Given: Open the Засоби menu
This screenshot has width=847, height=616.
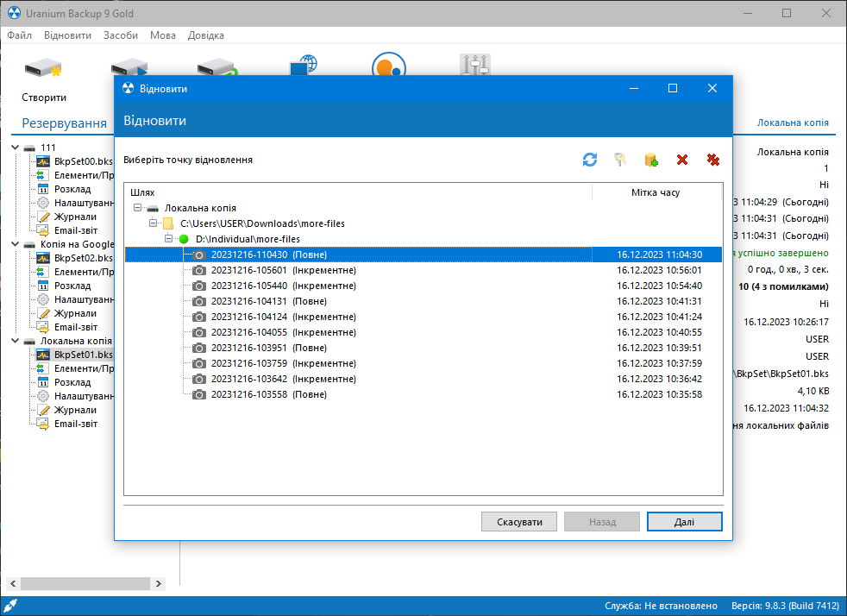Looking at the screenshot, I should [121, 35].
